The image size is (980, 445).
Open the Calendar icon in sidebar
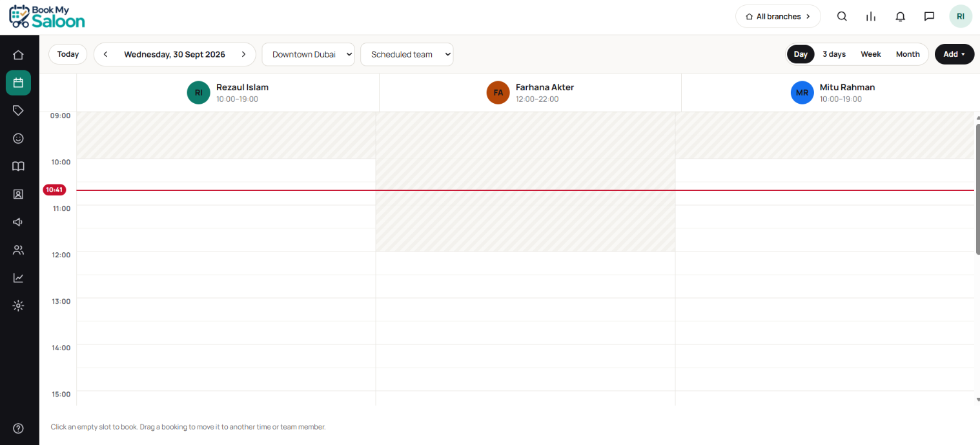tap(18, 83)
